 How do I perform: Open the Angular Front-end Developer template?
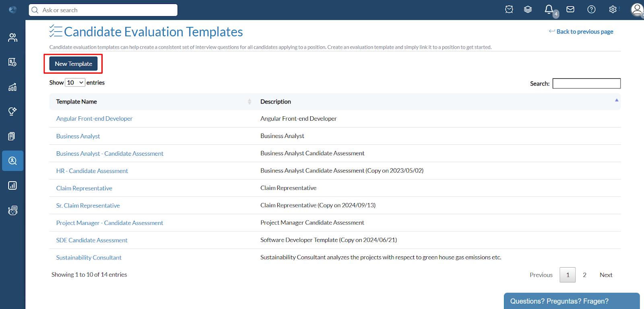point(94,119)
